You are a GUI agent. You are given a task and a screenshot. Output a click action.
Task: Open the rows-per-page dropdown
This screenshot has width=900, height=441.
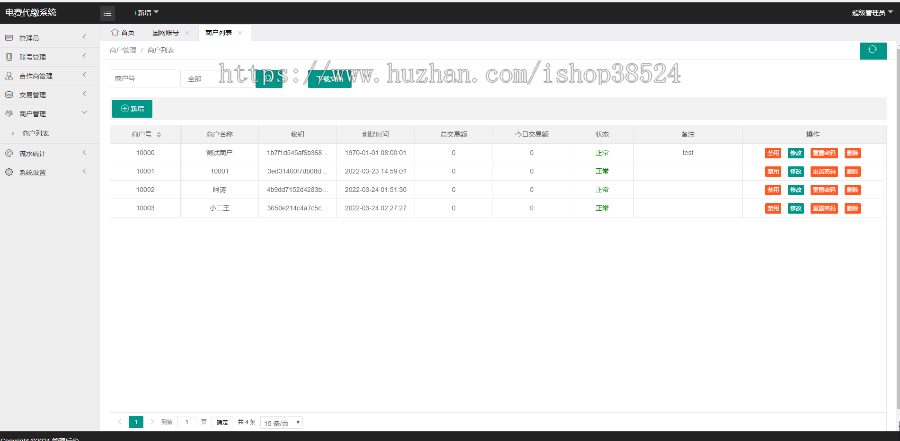coord(282,423)
